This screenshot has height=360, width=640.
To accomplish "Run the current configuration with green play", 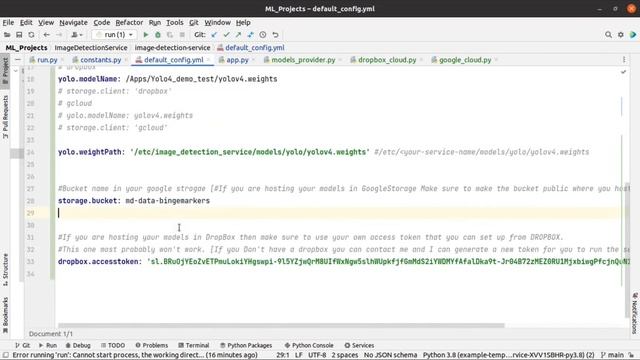I will click(x=145, y=35).
